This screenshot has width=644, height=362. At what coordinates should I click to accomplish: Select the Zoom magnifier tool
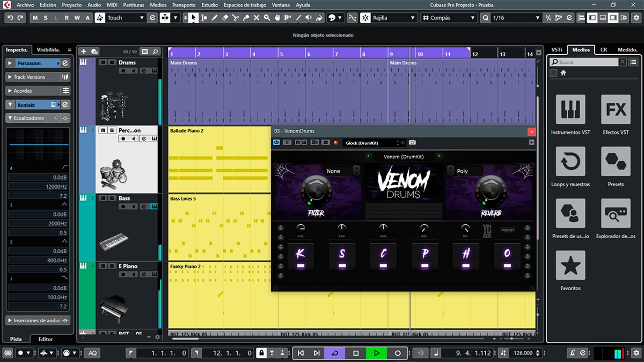[x=267, y=18]
